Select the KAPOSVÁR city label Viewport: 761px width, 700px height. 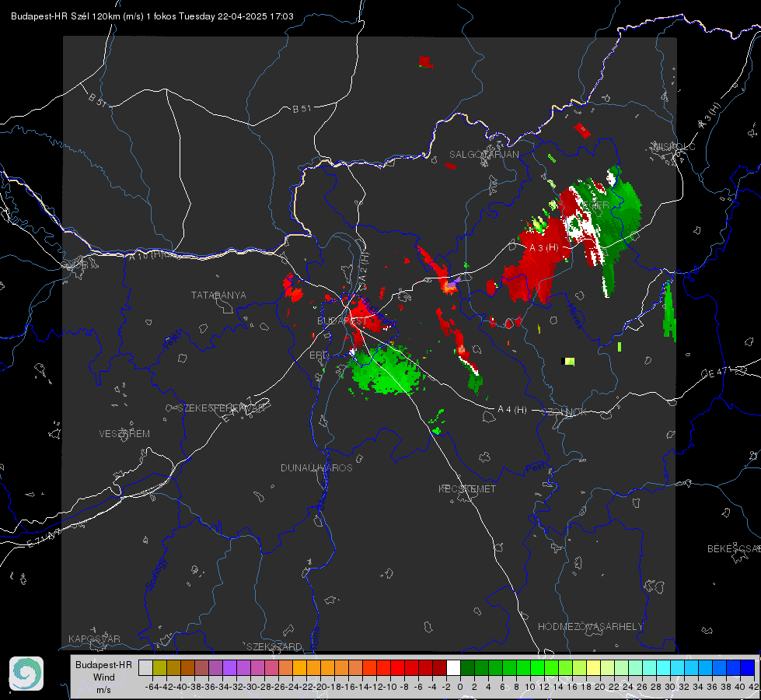94,639
